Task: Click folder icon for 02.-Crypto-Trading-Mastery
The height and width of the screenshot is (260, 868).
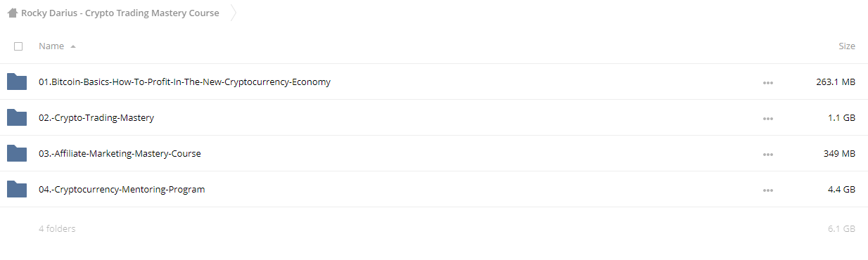Action: pyautogui.click(x=17, y=117)
